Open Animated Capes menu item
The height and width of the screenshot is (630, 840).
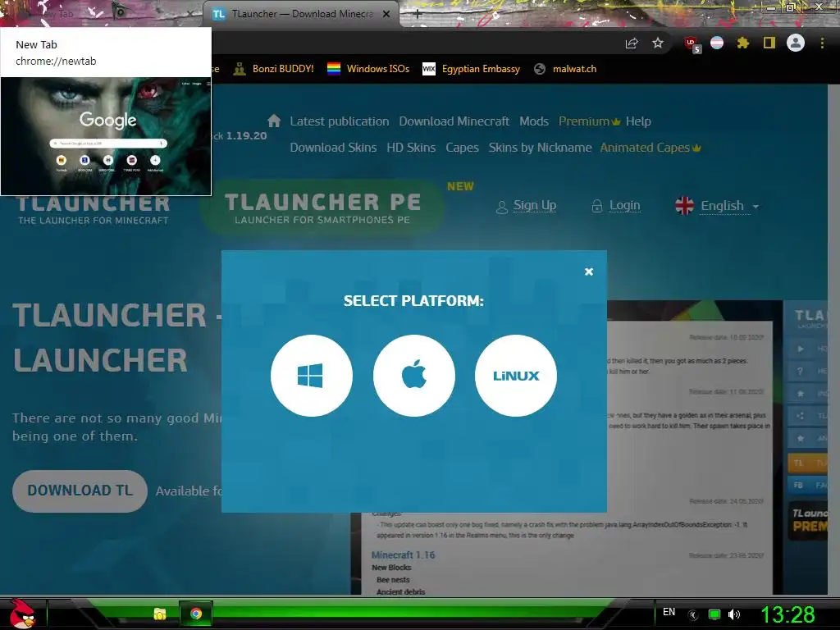pyautogui.click(x=651, y=148)
